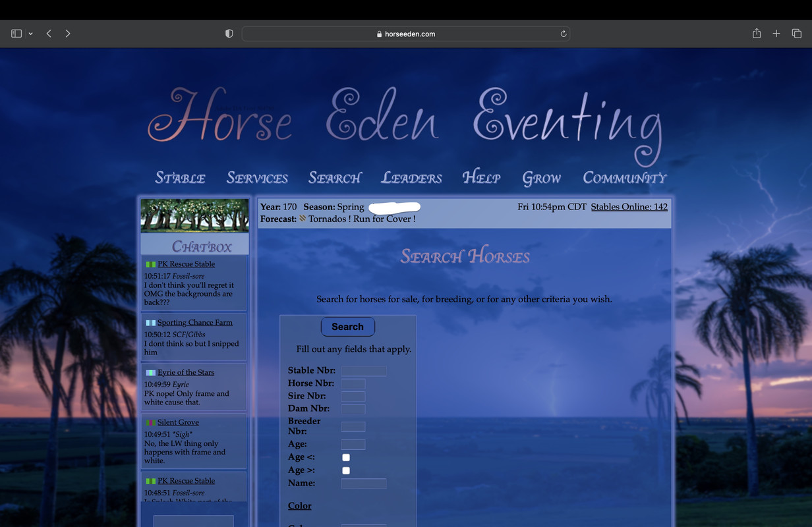Reload the page with the refresh icon
The height and width of the screenshot is (527, 812).
(563, 34)
